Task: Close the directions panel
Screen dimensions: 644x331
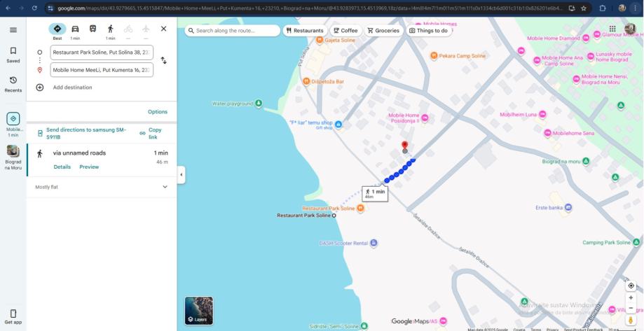Action: 163,29
